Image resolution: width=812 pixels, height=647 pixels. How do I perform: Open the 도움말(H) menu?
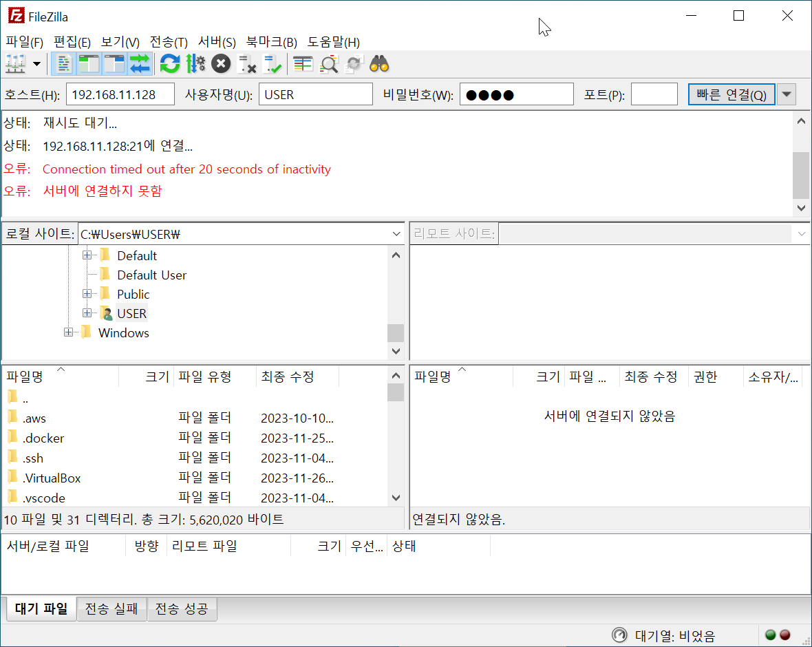tap(334, 42)
